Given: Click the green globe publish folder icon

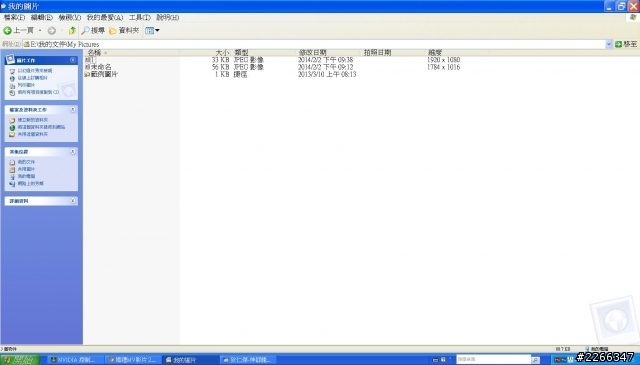Looking at the screenshot, I should pyautogui.click(x=12, y=127).
